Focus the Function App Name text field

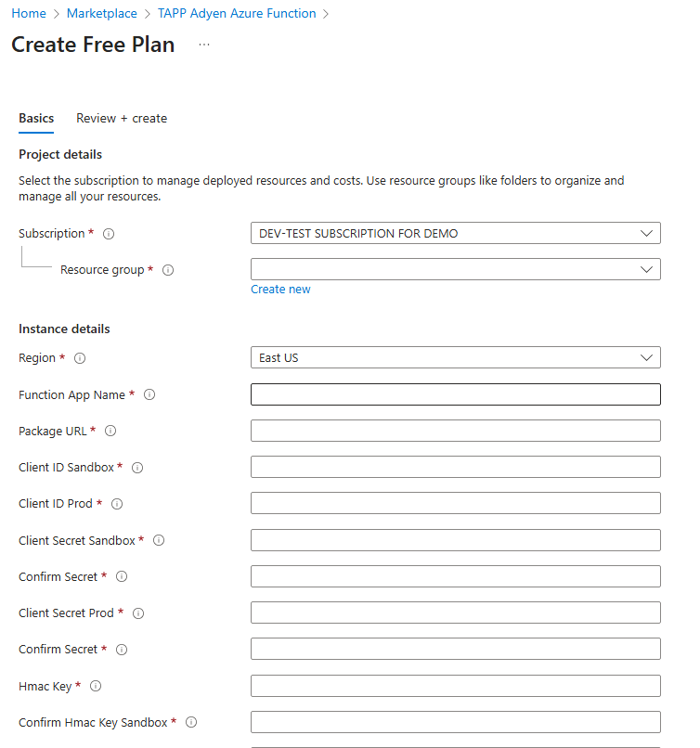pyautogui.click(x=455, y=394)
